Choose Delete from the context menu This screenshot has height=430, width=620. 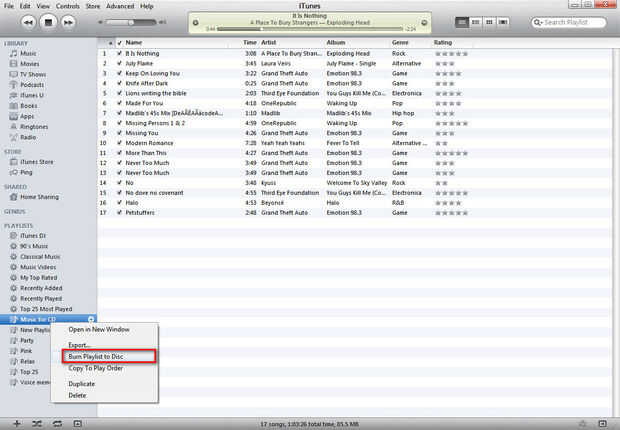[x=77, y=395]
